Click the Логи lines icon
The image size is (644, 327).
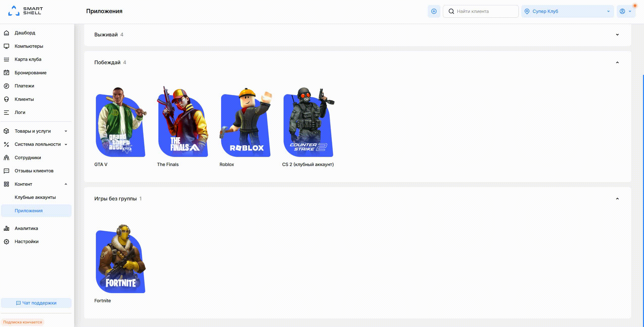click(x=7, y=112)
